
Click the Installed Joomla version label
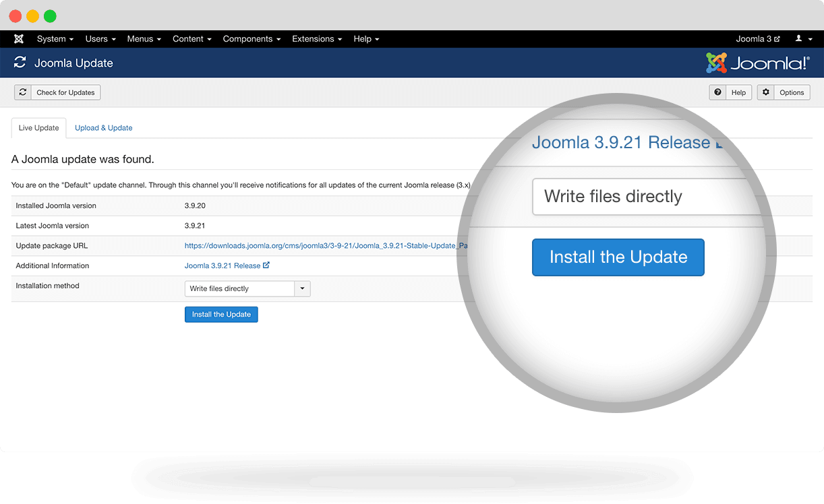[56, 206]
